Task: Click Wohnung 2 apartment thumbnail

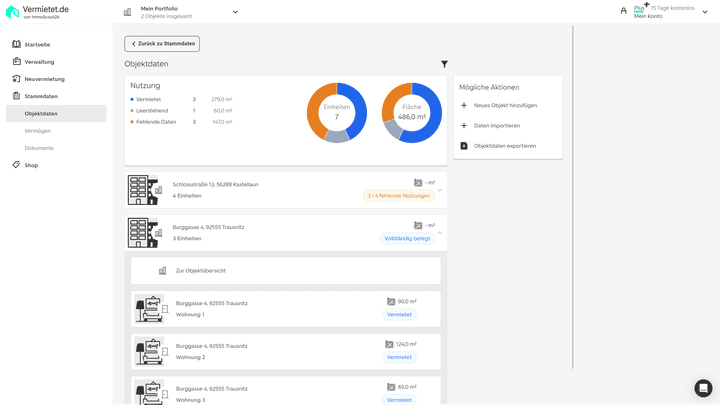Action: tap(151, 351)
